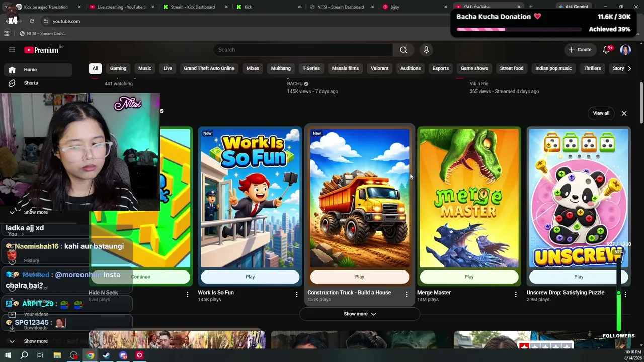Image resolution: width=644 pixels, height=362 pixels.
Task: Select the Game shows chip
Action: [474, 68]
